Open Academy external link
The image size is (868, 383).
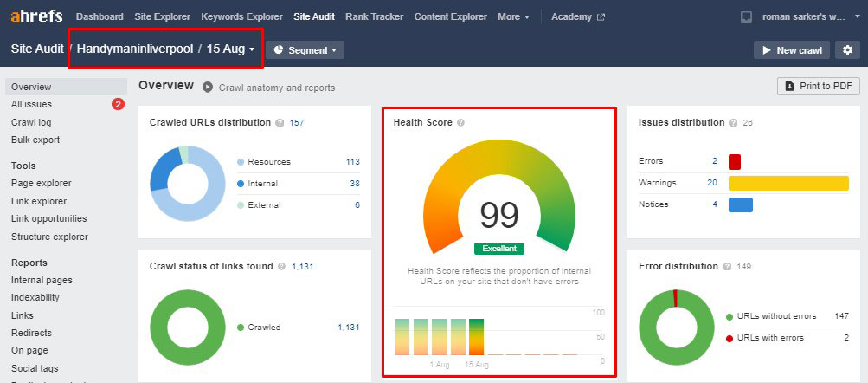pos(577,16)
